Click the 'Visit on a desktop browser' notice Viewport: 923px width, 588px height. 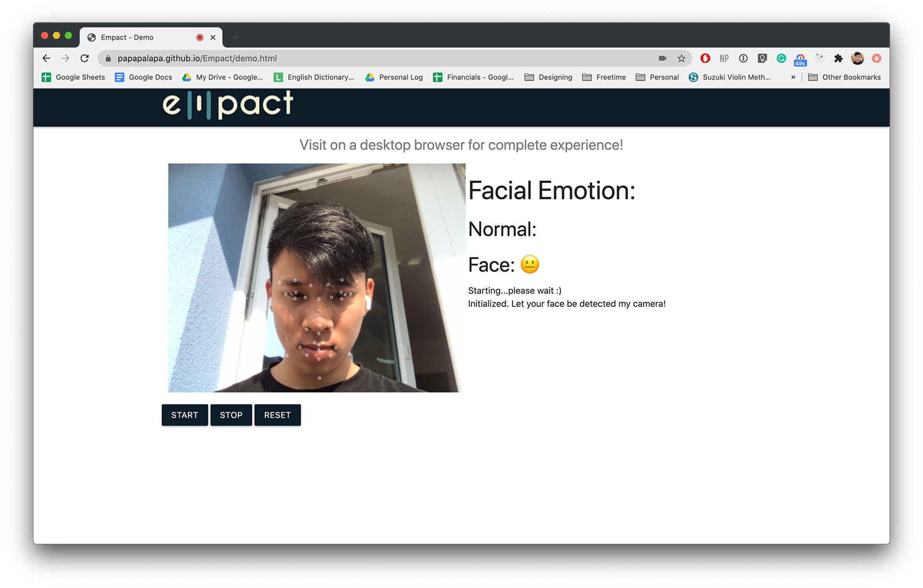tap(461, 145)
